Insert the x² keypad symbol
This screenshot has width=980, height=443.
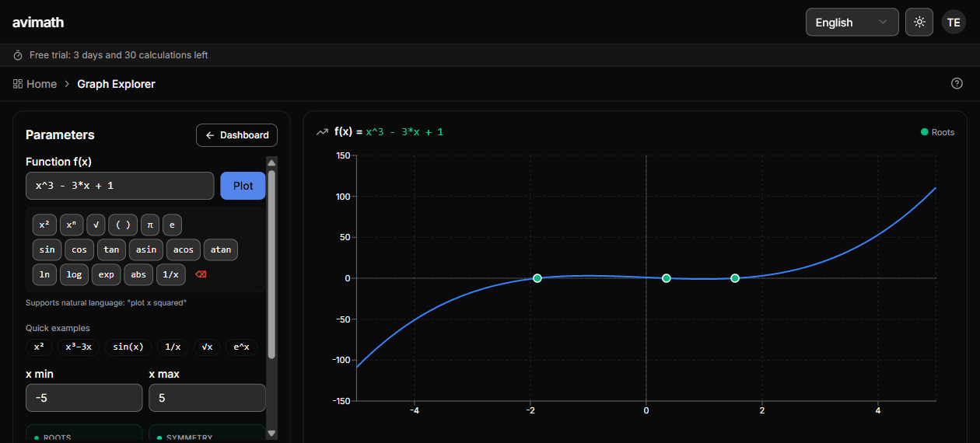[x=44, y=225]
